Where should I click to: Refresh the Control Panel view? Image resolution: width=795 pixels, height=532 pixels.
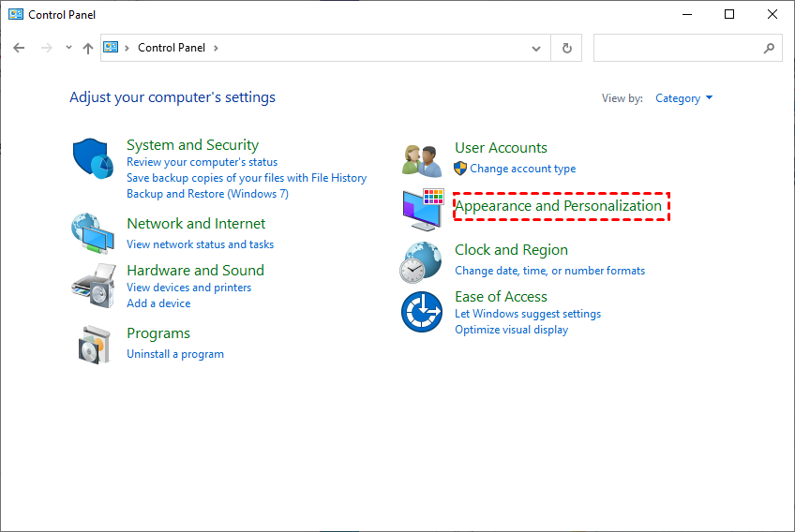point(566,48)
